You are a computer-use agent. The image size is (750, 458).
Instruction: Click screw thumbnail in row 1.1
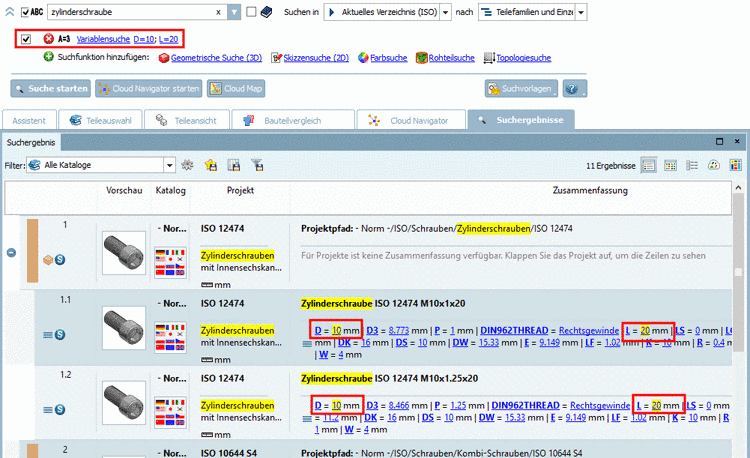click(124, 328)
